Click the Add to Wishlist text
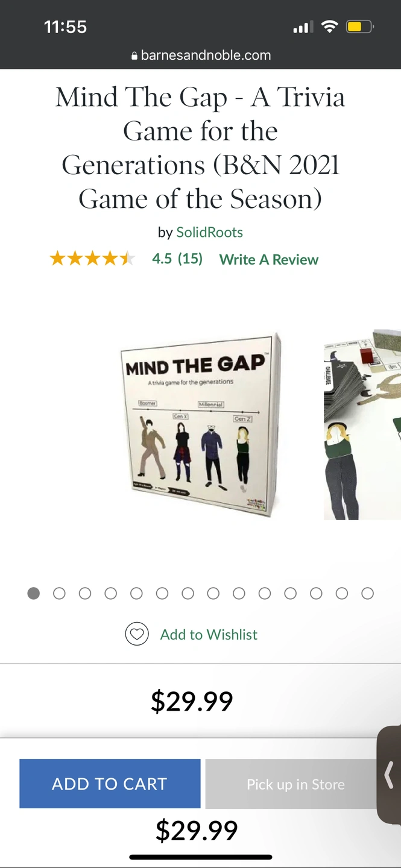The image size is (401, 868). pos(209,635)
